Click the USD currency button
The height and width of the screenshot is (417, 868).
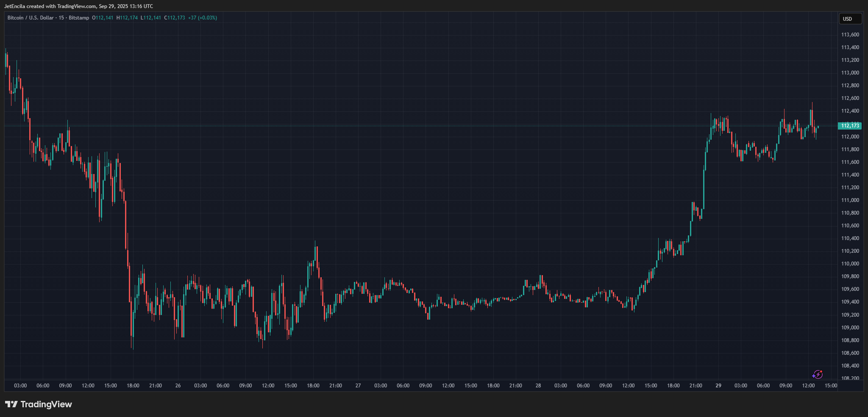[x=850, y=19]
